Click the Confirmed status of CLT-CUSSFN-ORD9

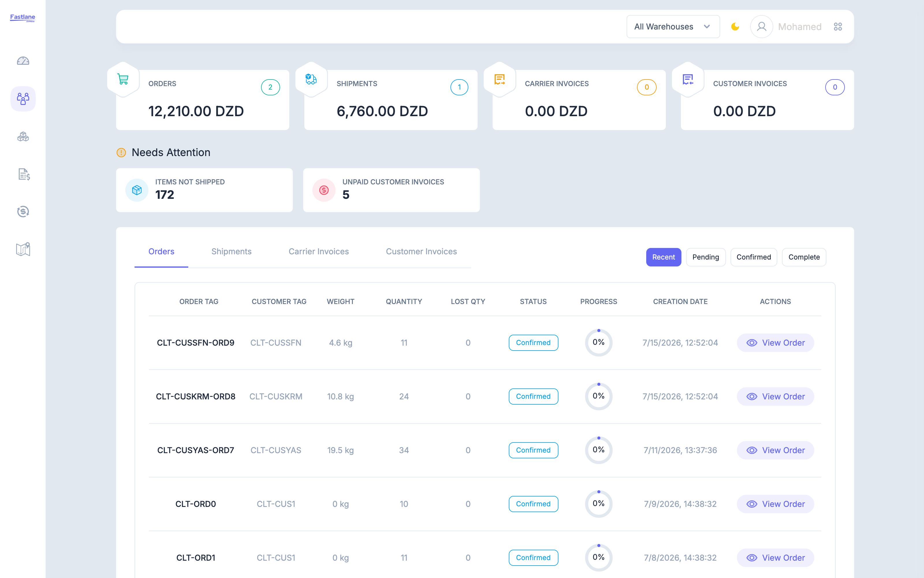[x=533, y=343]
